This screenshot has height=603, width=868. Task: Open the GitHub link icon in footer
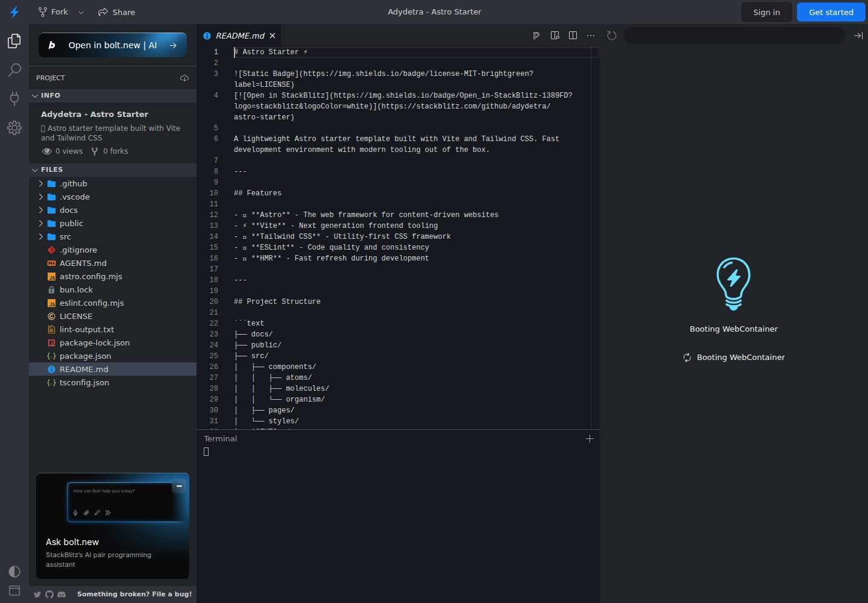tap(49, 595)
